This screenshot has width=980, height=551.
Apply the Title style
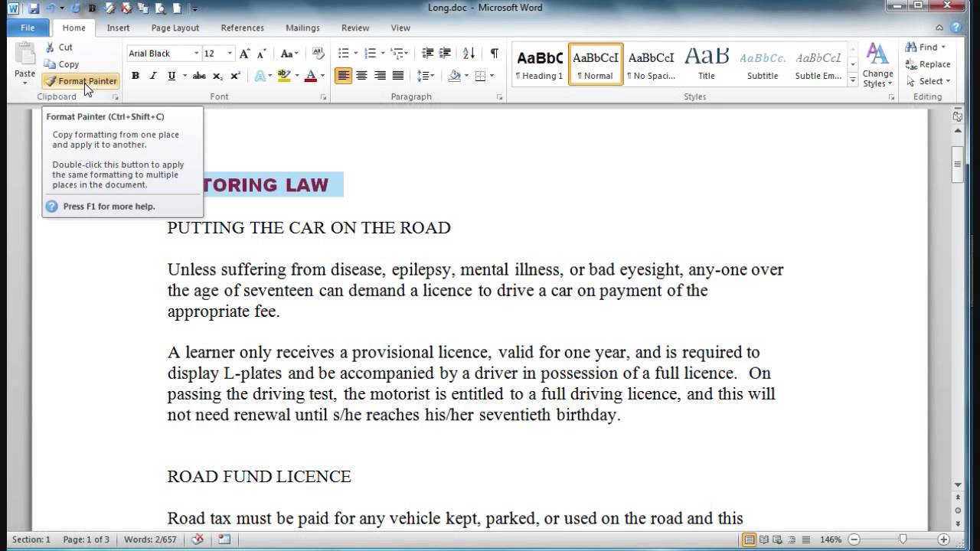(x=707, y=64)
